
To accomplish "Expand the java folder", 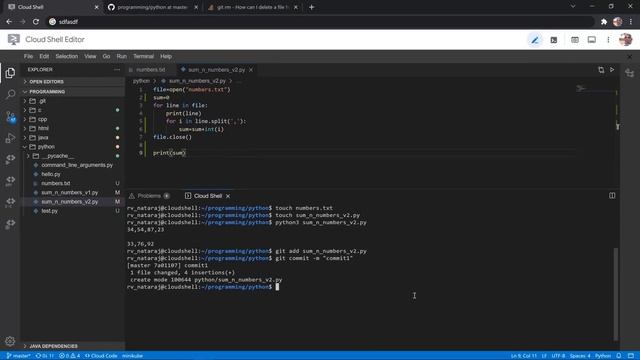I will click(x=73, y=138).
